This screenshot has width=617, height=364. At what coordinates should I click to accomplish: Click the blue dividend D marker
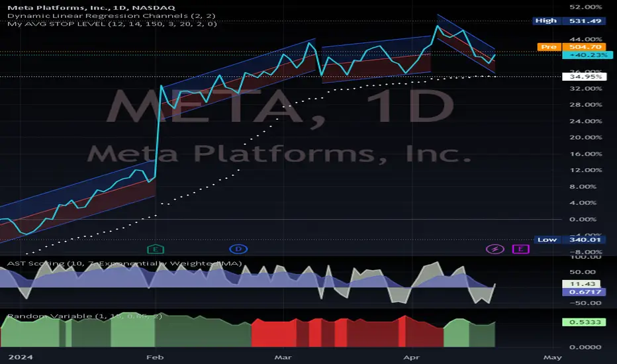click(238, 249)
